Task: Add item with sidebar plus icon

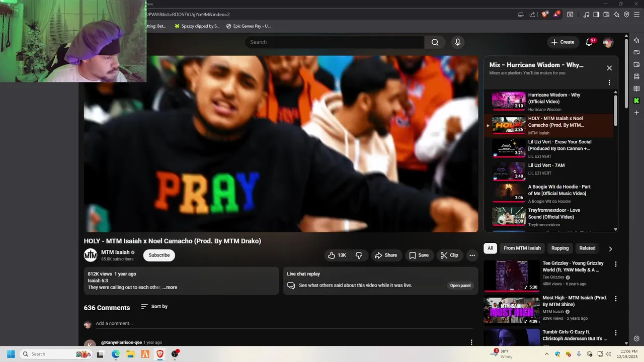Action: pyautogui.click(x=636, y=113)
